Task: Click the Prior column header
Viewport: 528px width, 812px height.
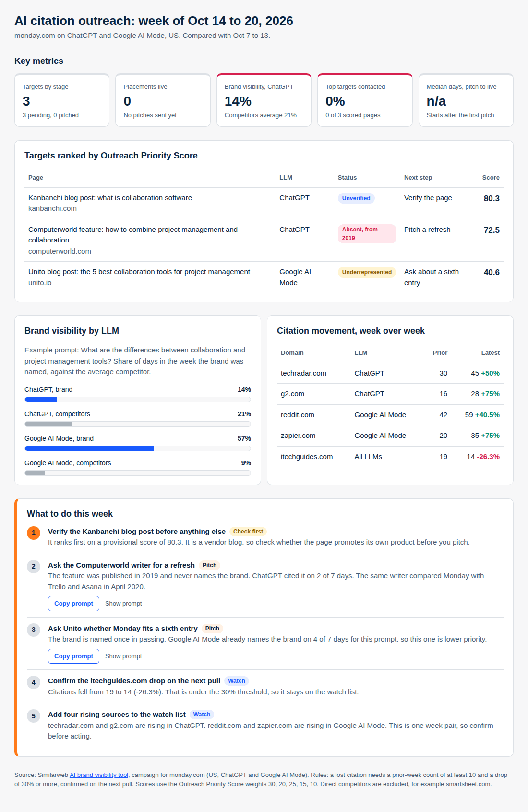Action: click(440, 353)
